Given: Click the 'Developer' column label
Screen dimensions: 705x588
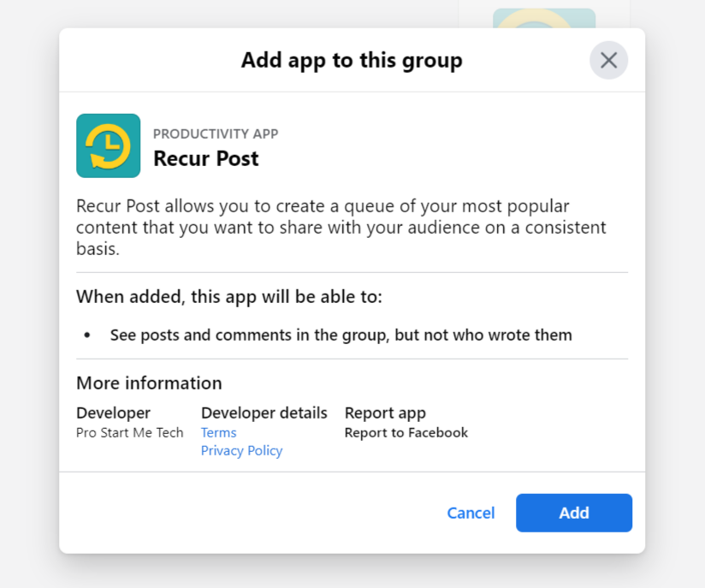Looking at the screenshot, I should 113,413.
